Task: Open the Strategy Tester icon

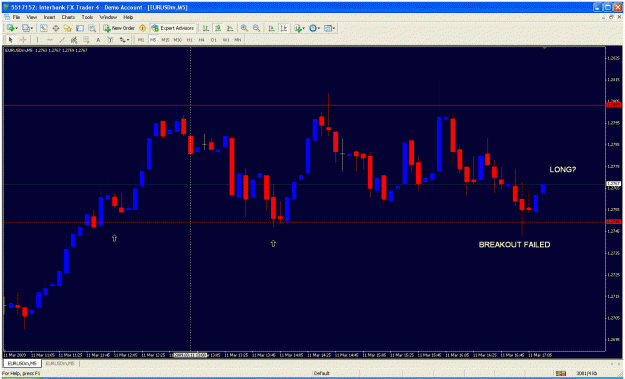Action: coord(92,28)
